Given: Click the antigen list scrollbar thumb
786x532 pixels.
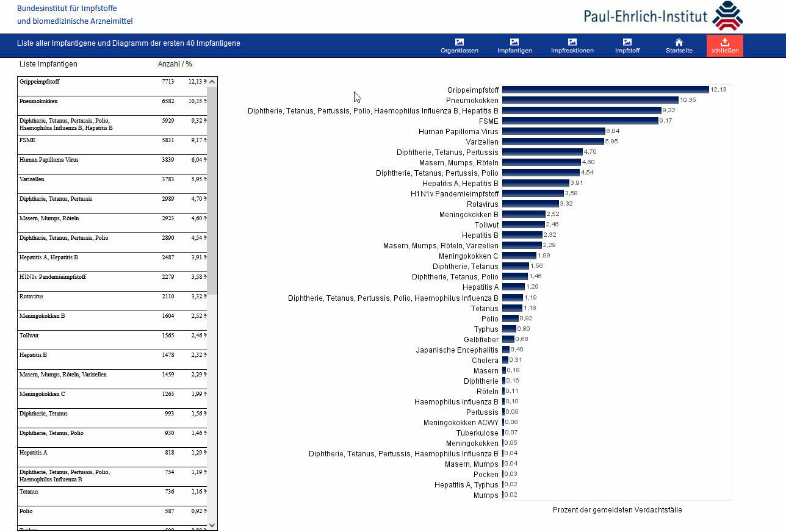Looking at the screenshot, I should click(x=212, y=189).
